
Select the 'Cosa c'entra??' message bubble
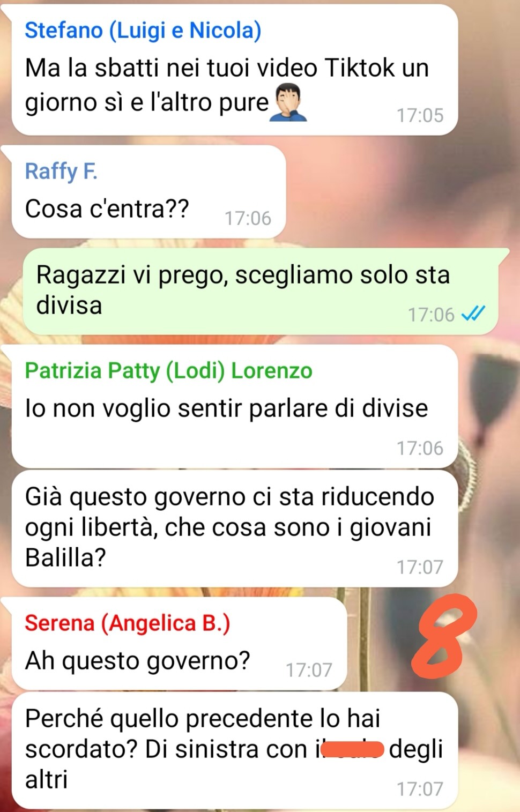tap(148, 191)
